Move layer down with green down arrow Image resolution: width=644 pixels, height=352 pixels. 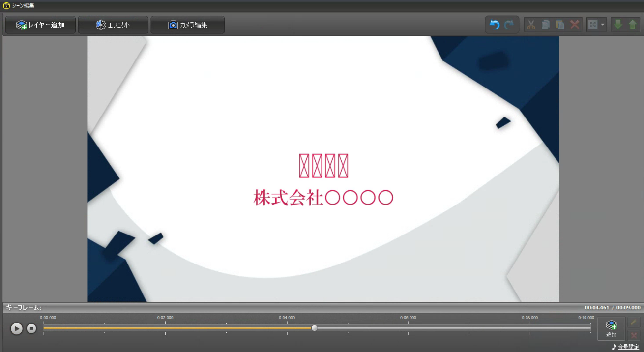point(618,25)
